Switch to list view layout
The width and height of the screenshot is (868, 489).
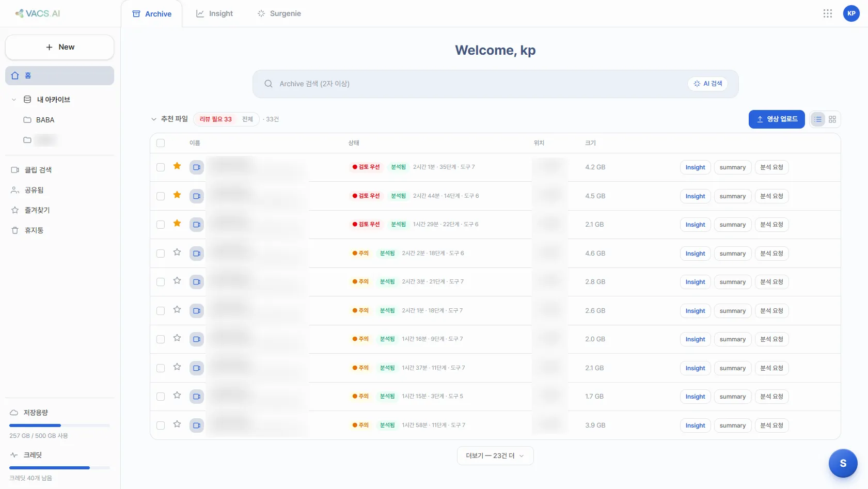[x=818, y=119]
